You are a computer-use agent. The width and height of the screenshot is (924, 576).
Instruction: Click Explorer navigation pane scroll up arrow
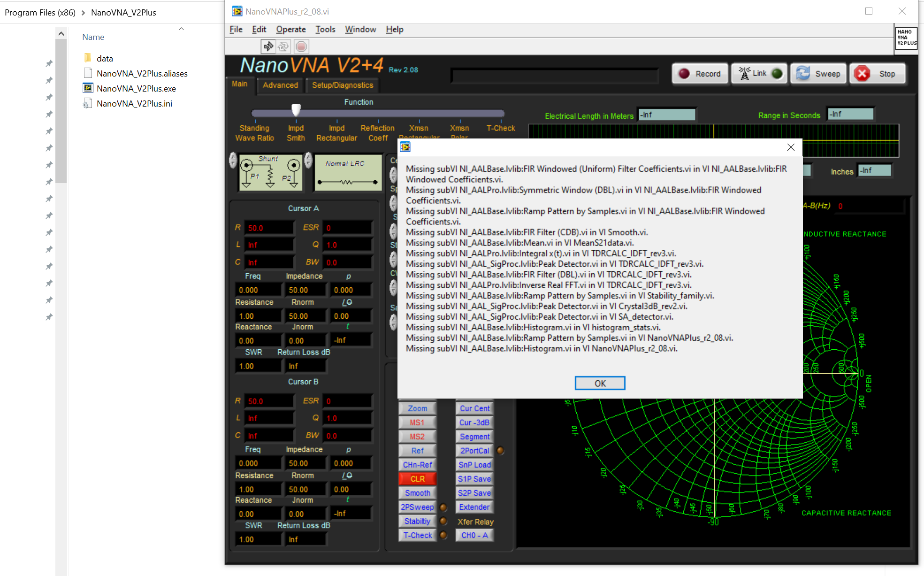tap(61, 34)
